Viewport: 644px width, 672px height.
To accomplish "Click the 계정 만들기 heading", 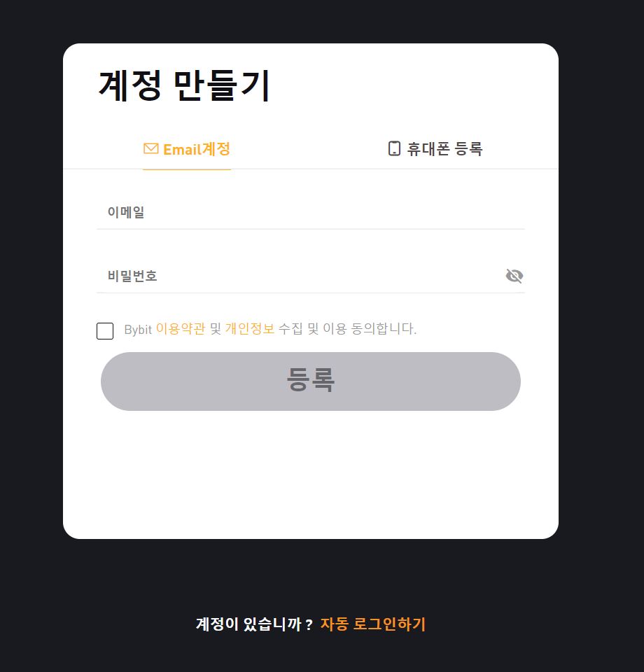I will [x=184, y=85].
